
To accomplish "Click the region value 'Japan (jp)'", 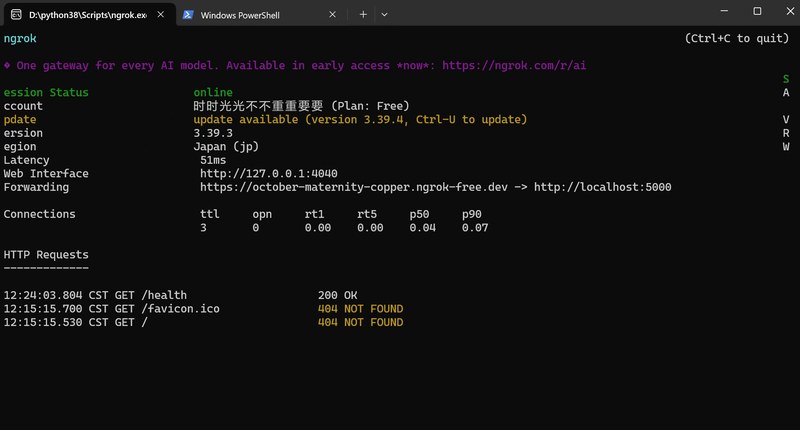I will point(226,146).
